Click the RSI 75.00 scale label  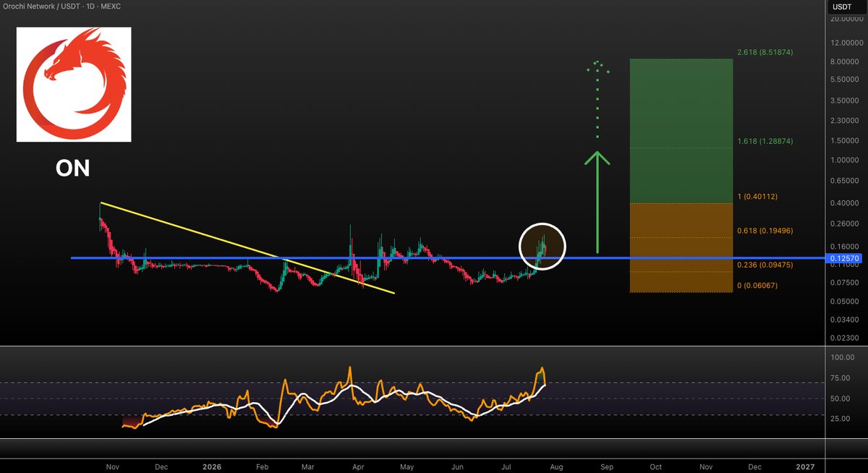coord(842,378)
